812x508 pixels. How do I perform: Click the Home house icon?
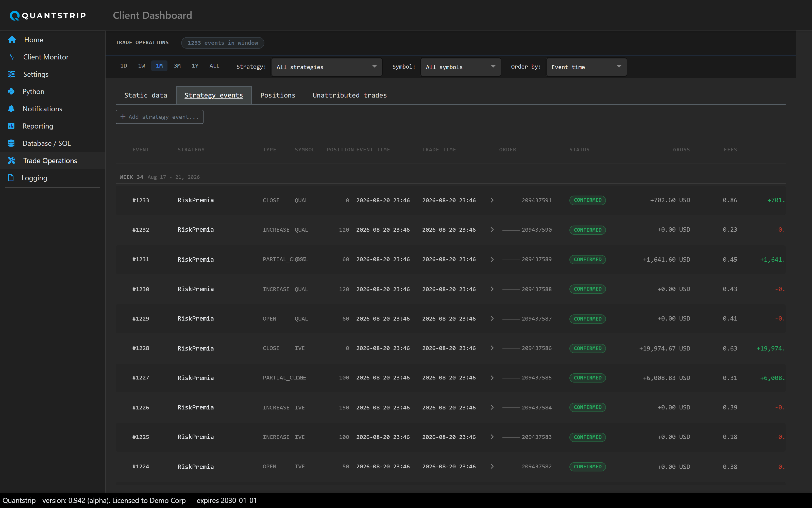pyautogui.click(x=12, y=40)
